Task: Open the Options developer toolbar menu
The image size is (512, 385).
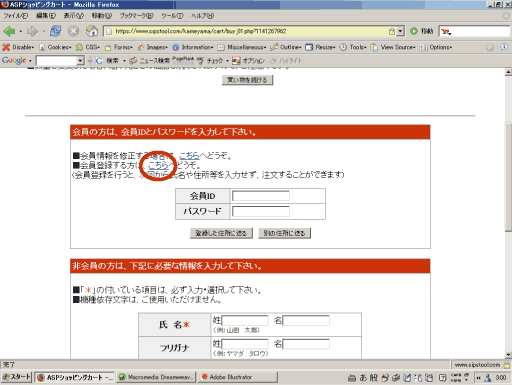Action: click(436, 47)
